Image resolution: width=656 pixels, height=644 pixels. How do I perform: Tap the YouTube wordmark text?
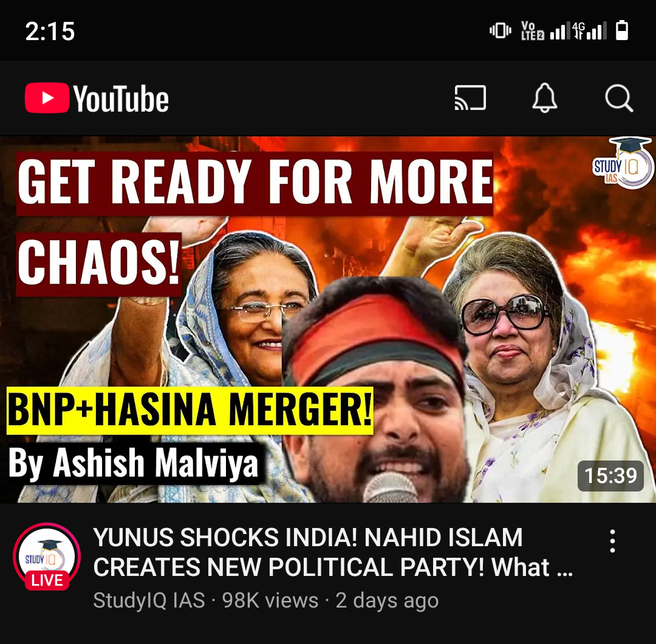121,99
